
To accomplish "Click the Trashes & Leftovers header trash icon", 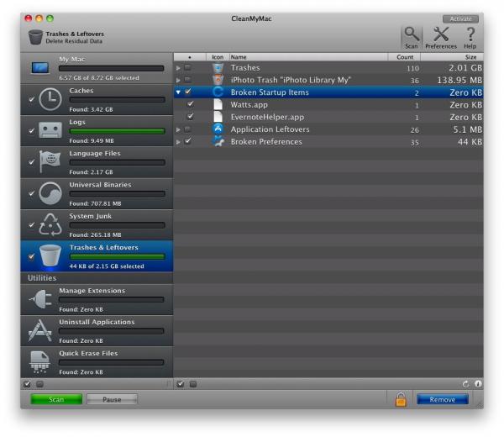I will 35,37.
